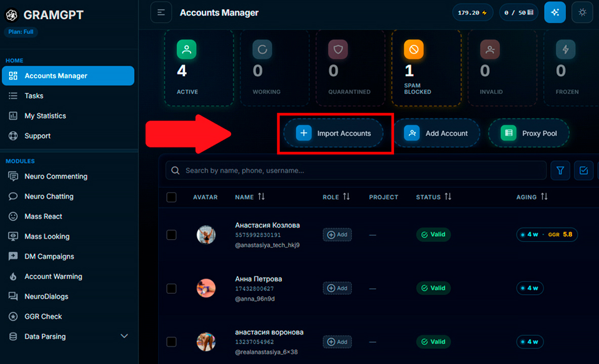The image size is (599, 364).
Task: Open Accounts Manager in sidebar
Action: (68, 75)
